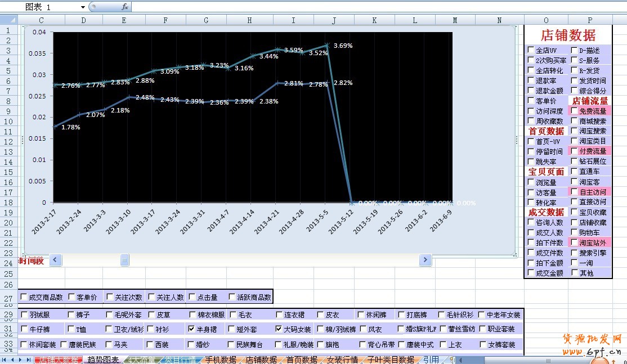Click the last-sheet navigation arrow
The height and width of the screenshot is (364, 627).
click(28, 359)
